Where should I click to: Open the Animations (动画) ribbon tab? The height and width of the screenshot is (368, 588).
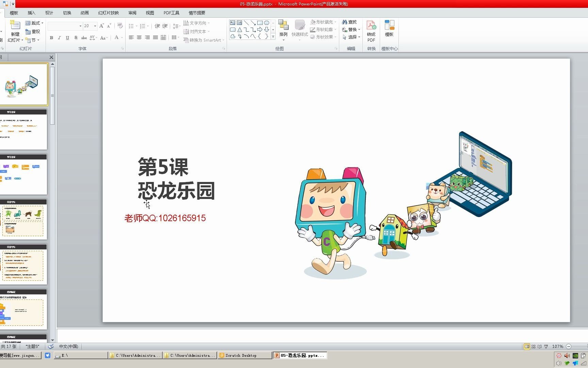(84, 13)
